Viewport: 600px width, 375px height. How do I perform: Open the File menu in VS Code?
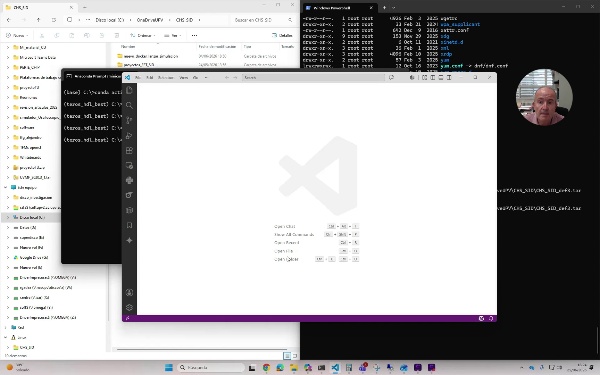point(138,77)
